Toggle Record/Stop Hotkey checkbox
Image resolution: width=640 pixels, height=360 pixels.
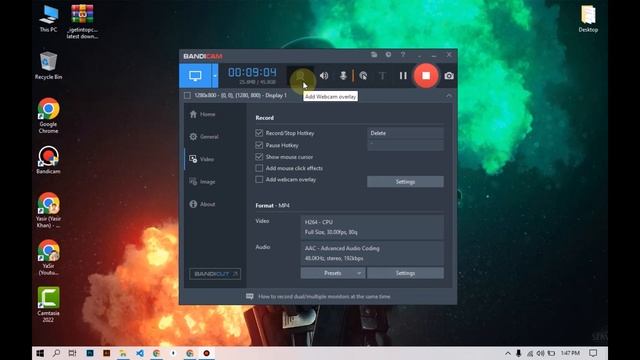(x=259, y=133)
